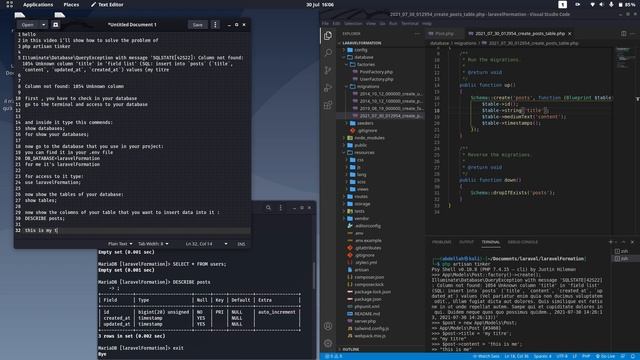The image size is (640, 360).
Task: Click source control errors indicator in status bar
Action: coord(334,356)
